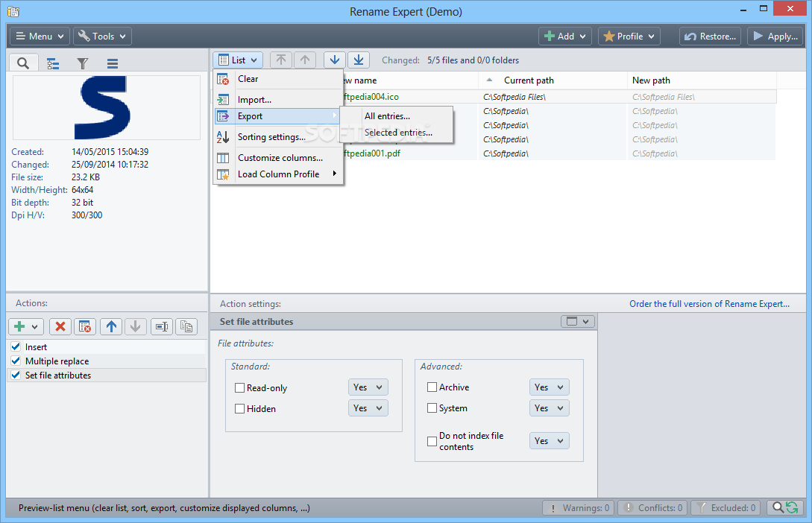The image size is (812, 523).
Task: Open the Archive Yes dropdown
Action: [550, 387]
